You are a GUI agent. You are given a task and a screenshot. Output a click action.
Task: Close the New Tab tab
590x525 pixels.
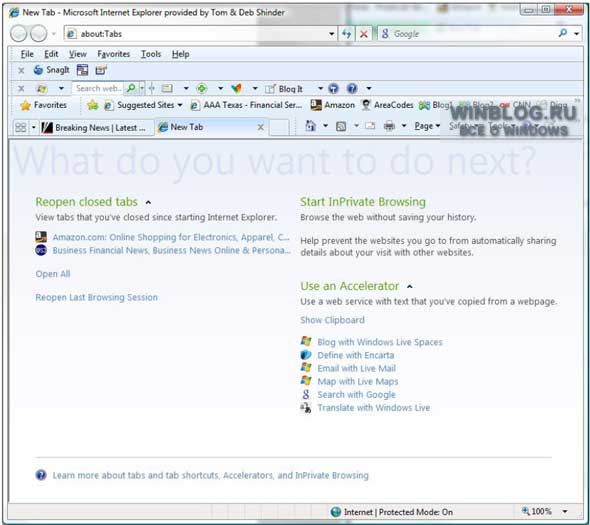[x=260, y=128]
